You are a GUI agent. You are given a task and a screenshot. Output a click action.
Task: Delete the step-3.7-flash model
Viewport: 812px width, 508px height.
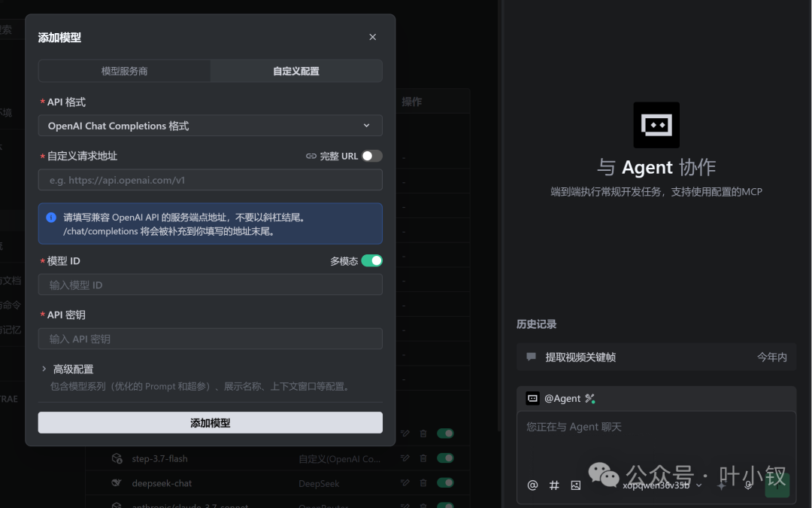pyautogui.click(x=423, y=458)
